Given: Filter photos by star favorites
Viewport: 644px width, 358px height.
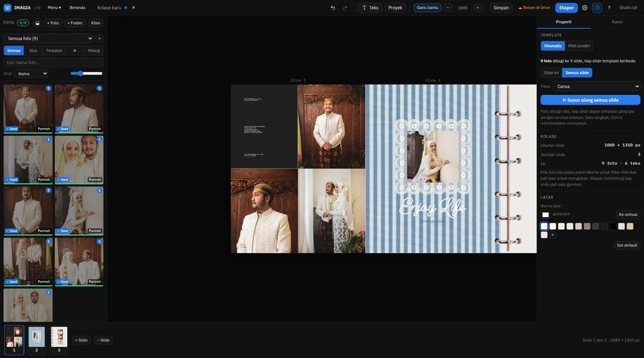Looking at the screenshot, I should click(74, 50).
